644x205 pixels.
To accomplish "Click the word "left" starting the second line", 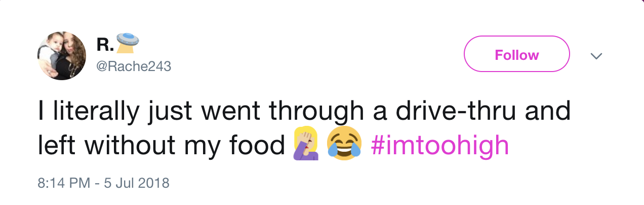I will tap(57, 145).
